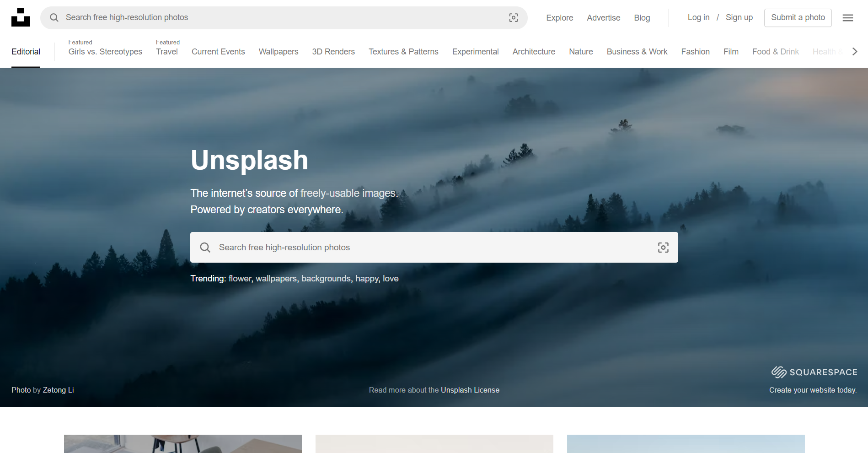This screenshot has height=453, width=868.
Task: Open the Log in link
Action: (x=698, y=17)
